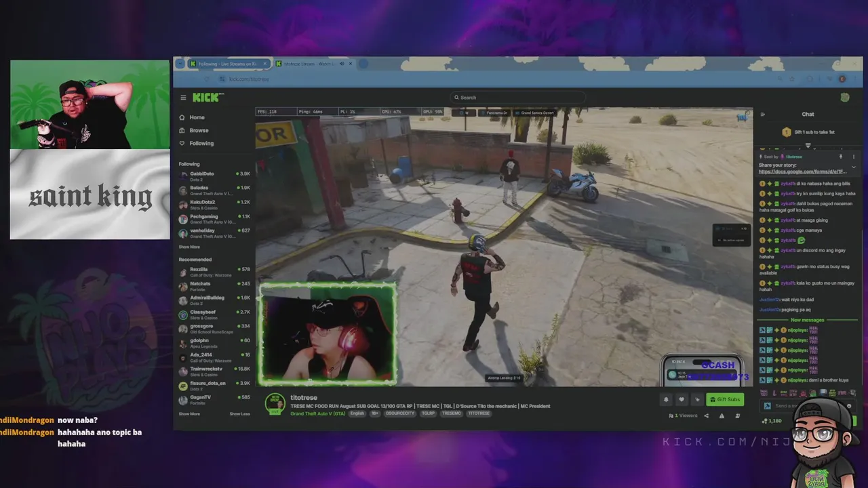Image resolution: width=868 pixels, height=488 pixels.
Task: Click the TRESEMC tag
Action: (452, 413)
